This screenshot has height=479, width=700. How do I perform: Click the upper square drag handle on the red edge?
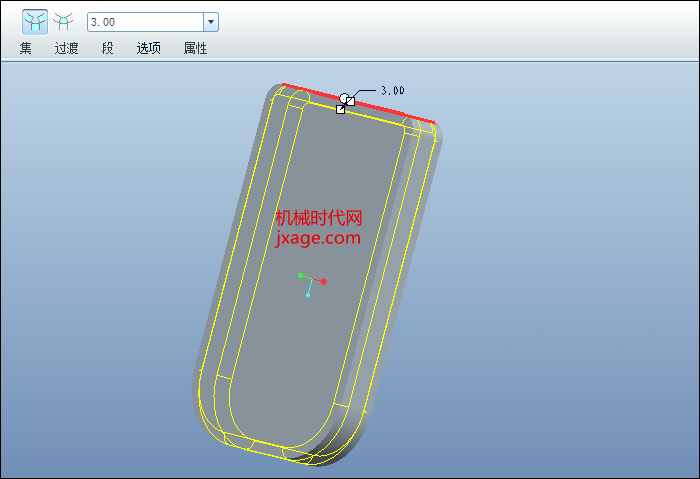[350, 101]
